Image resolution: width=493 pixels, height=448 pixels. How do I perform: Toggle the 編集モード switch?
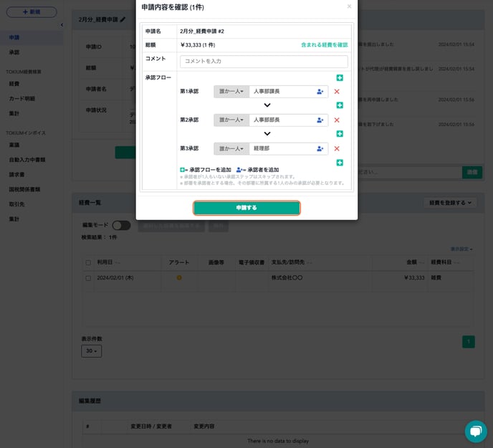(121, 225)
